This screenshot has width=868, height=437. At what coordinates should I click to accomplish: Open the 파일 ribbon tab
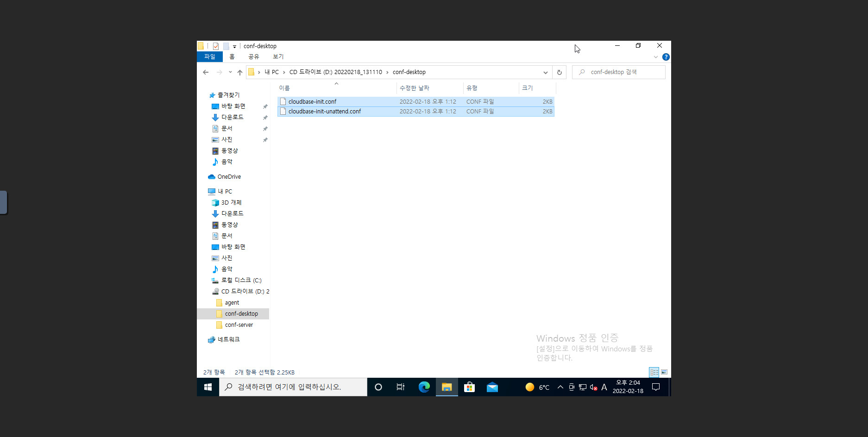click(210, 56)
